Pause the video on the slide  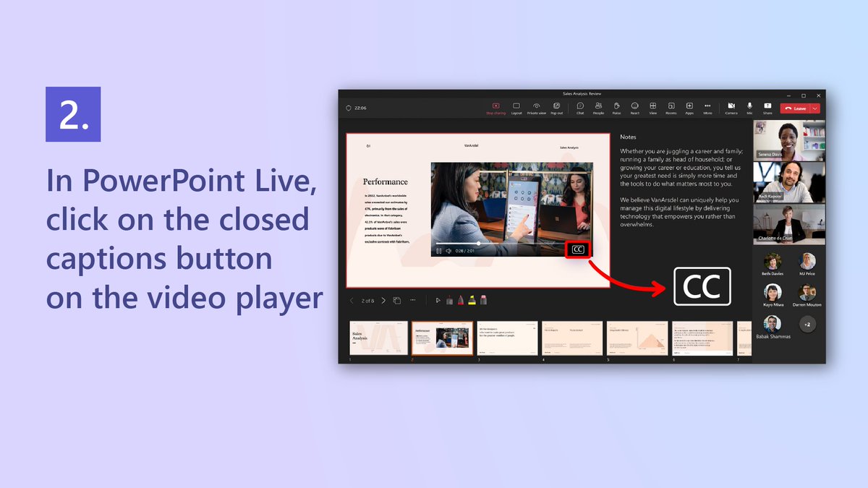tap(439, 251)
